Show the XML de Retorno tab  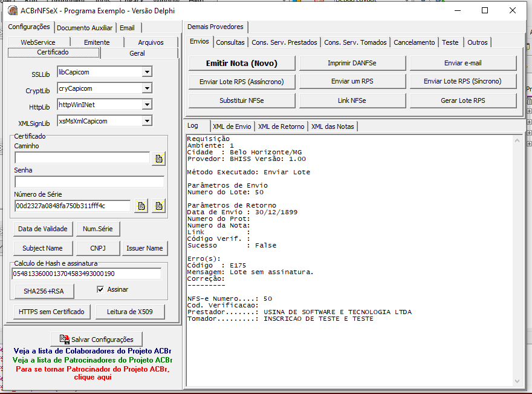tap(281, 126)
